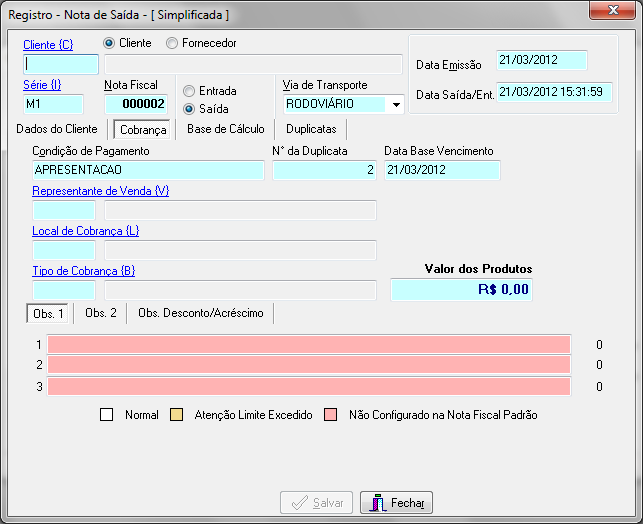Open the Local de Cobrança {L} link
This screenshot has height=524, width=643.
(x=86, y=231)
